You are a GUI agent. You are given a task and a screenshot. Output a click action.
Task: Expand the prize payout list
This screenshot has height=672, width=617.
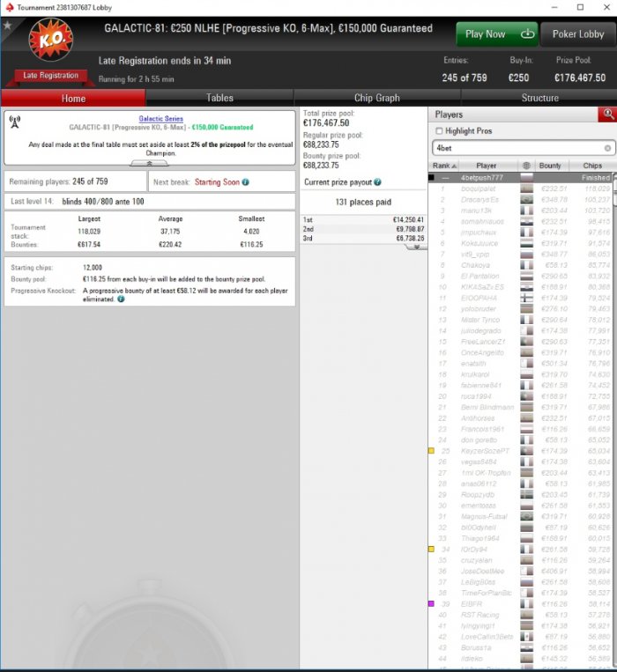416,247
